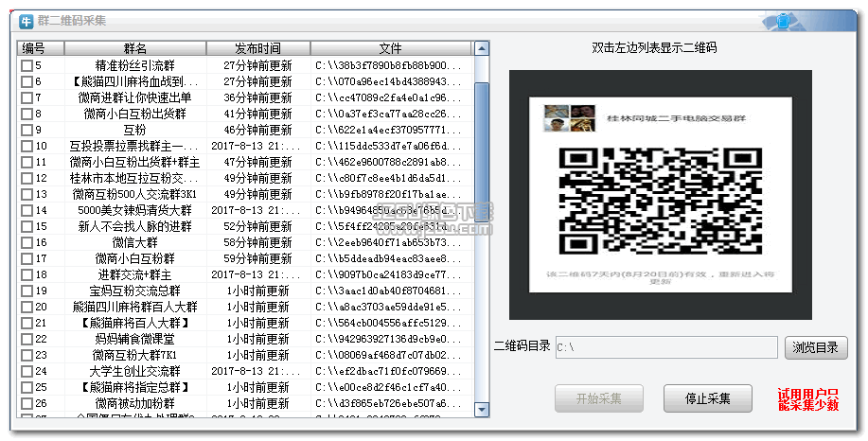Check row 10 checkbox
The image size is (868, 441).
(27, 146)
